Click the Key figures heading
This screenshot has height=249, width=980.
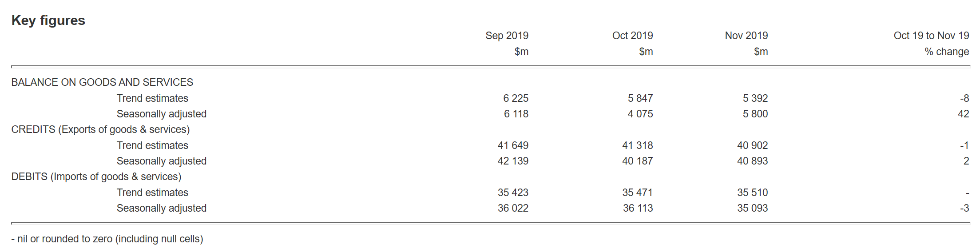point(48,20)
